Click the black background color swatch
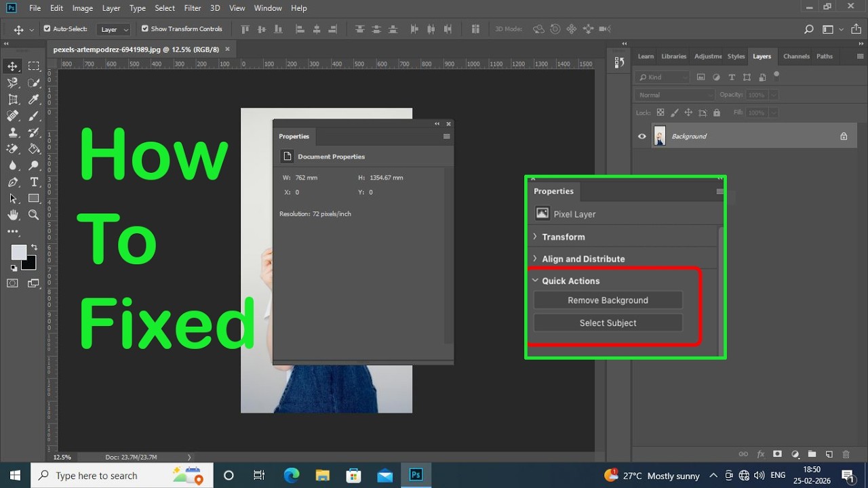This screenshot has height=488, width=868. 31,264
